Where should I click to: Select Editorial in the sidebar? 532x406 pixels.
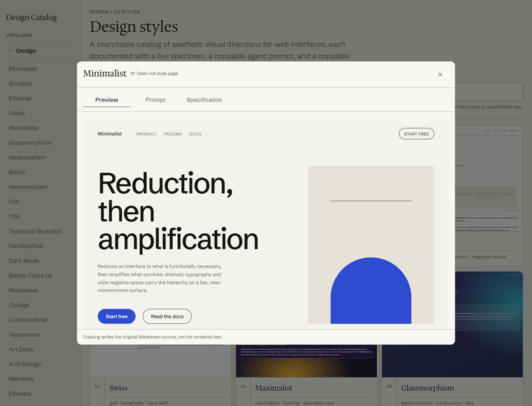[x=20, y=98]
